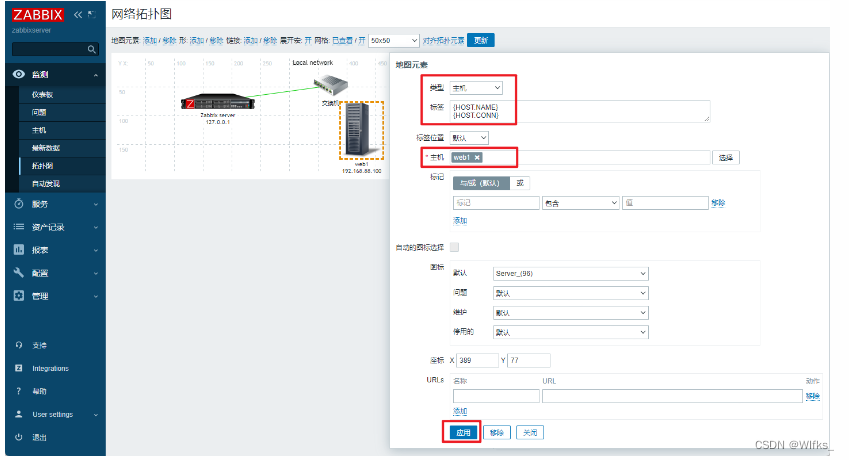Click the URL name input field
This screenshot has height=460, width=849.
[x=497, y=396]
